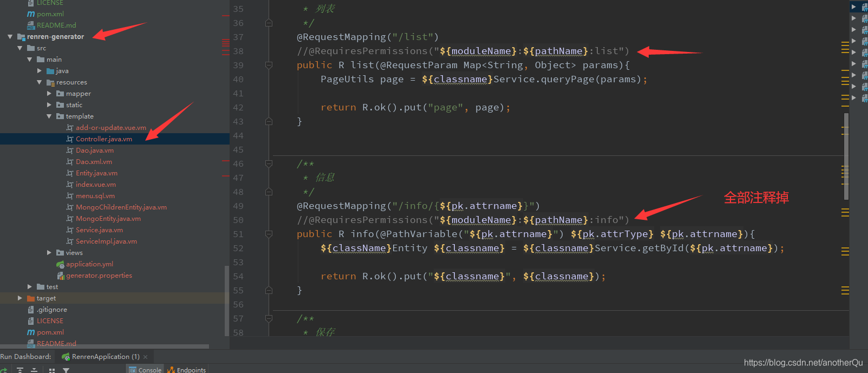Toggle code fold marker at line 36
This screenshot has height=373, width=868.
(x=269, y=23)
